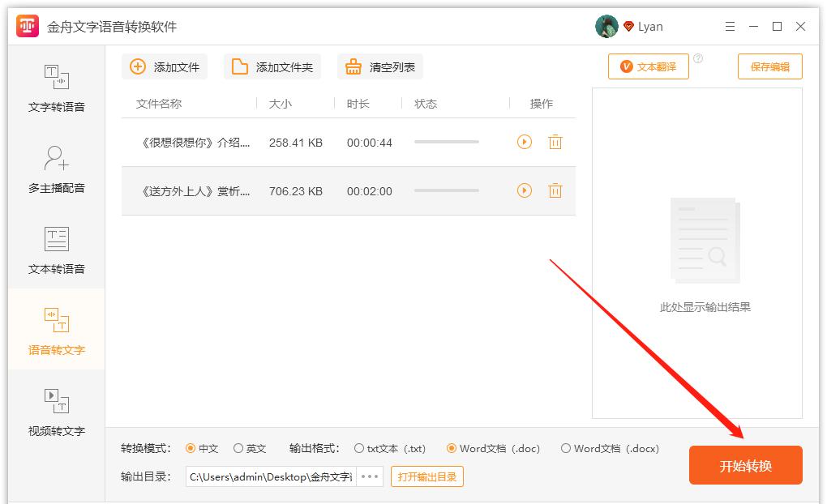Image resolution: width=827 pixels, height=504 pixels.
Task: Clear the file list with 清空列表
Action: click(x=379, y=66)
